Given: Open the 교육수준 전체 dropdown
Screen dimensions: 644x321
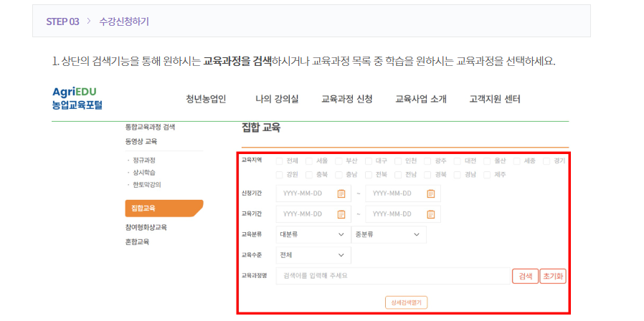Looking at the screenshot, I should pos(313,255).
